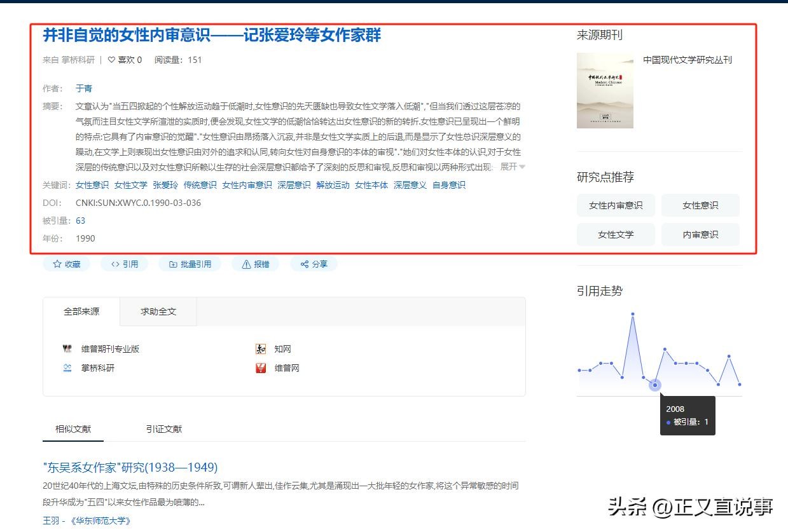788x532 pixels.
Task: Click the 报错 warning report button
Action: tap(255, 264)
